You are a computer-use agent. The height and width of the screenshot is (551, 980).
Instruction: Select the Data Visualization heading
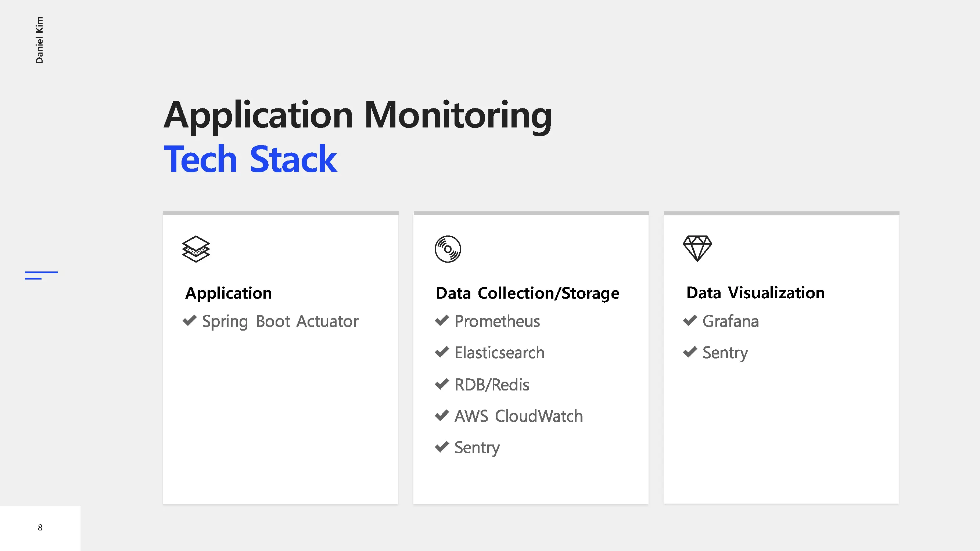tap(755, 293)
